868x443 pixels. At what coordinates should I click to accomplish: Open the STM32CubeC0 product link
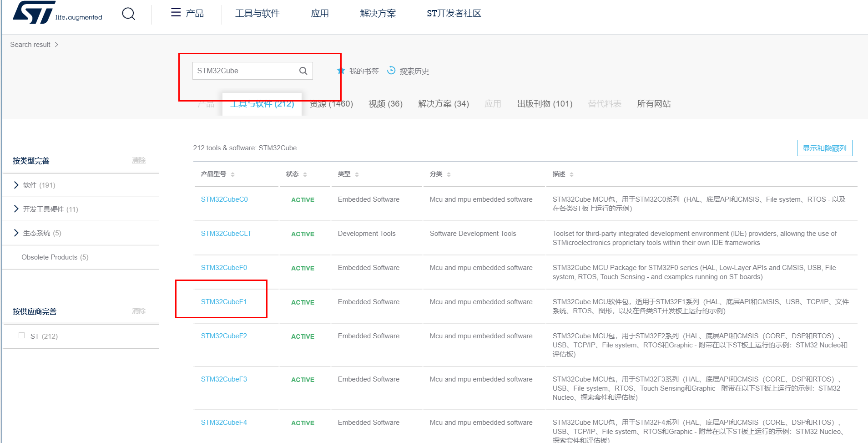tap(224, 199)
